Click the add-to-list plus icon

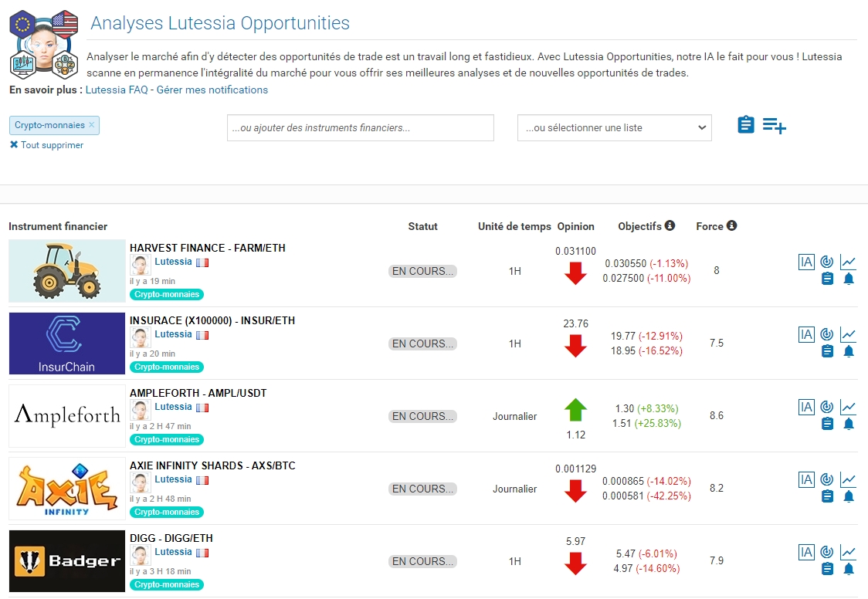pos(775,126)
